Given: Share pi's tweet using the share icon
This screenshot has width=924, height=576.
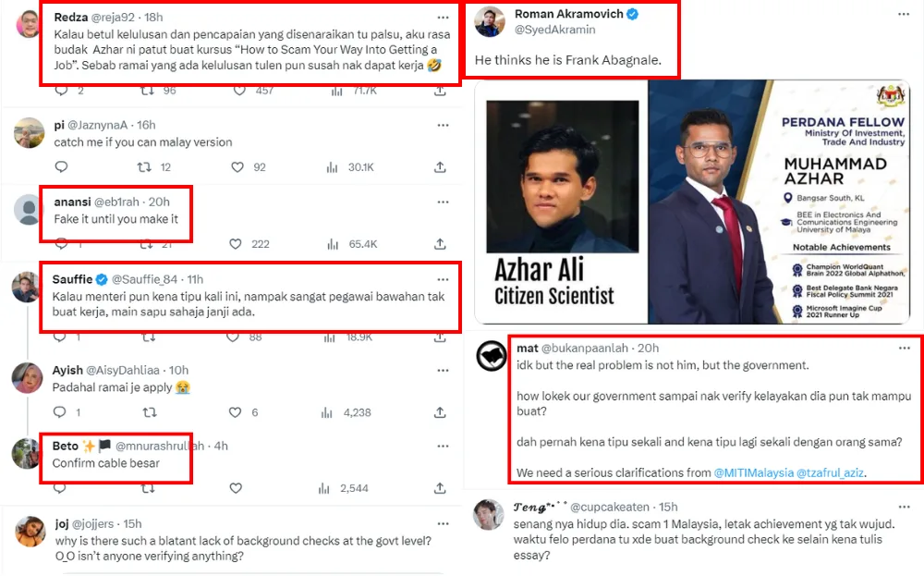Looking at the screenshot, I should pyautogui.click(x=440, y=167).
